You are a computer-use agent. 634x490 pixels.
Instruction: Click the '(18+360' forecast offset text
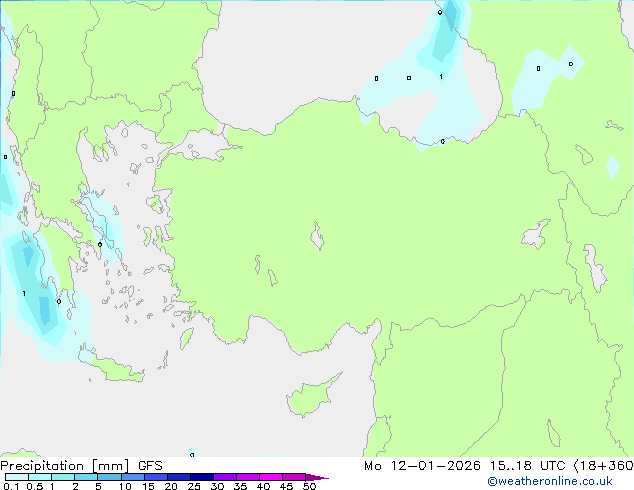pos(604,466)
